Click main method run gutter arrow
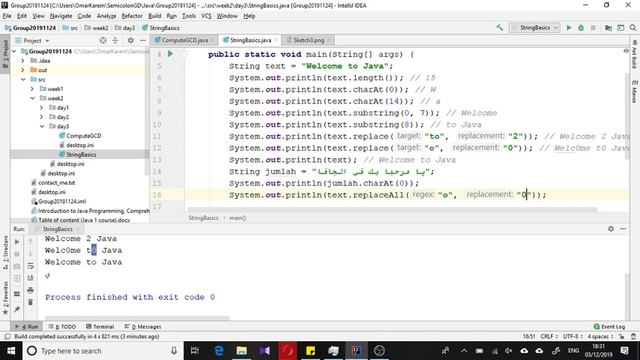 170,54
